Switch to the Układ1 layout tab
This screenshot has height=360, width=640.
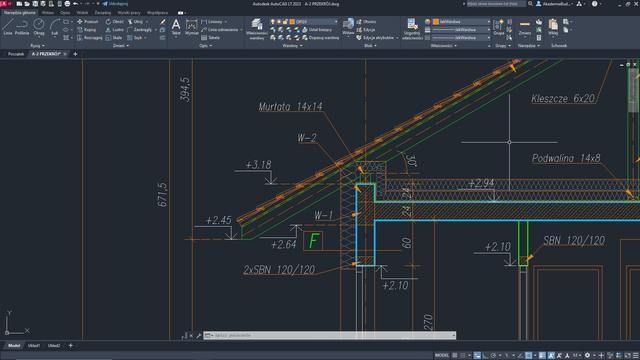tap(34, 346)
